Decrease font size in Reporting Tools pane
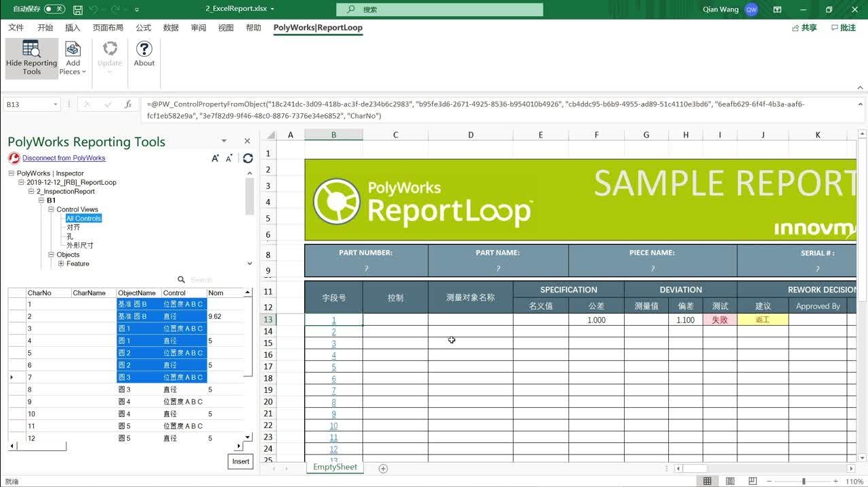 [x=230, y=158]
